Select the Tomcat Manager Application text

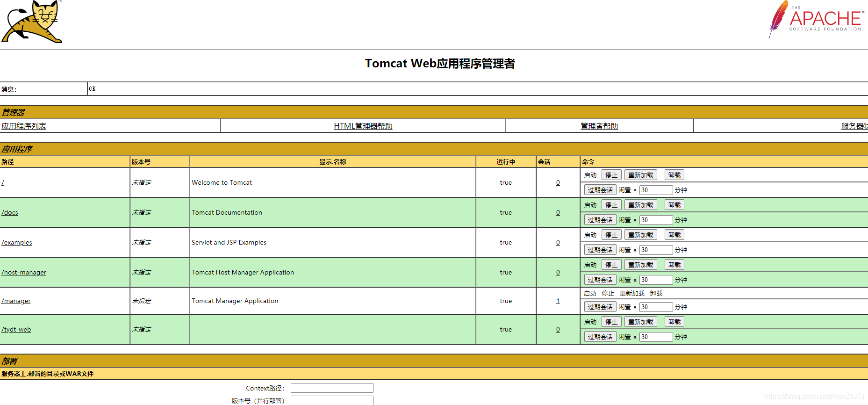point(235,301)
